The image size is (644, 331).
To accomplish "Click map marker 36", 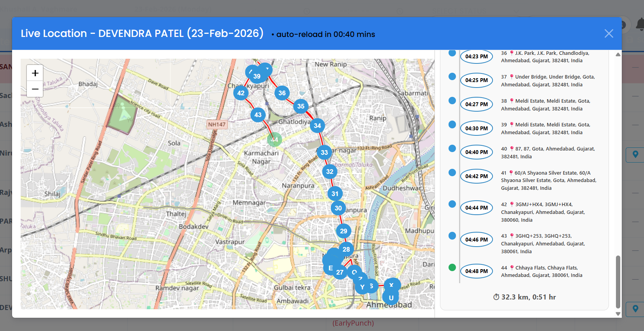I will (x=282, y=93).
